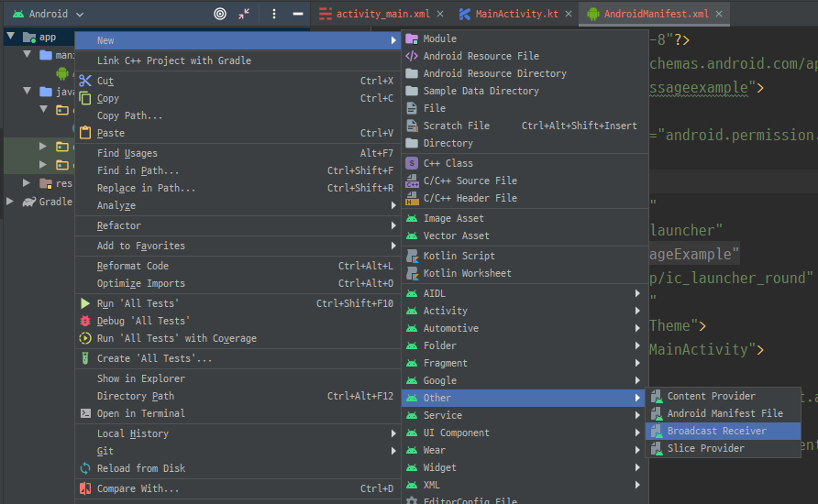This screenshot has height=504, width=818.
Task: Click the C/C++ Source File icon
Action: (x=412, y=181)
